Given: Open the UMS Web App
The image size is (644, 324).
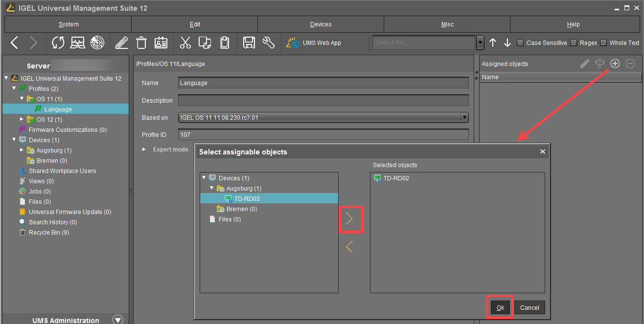Looking at the screenshot, I should coord(314,43).
